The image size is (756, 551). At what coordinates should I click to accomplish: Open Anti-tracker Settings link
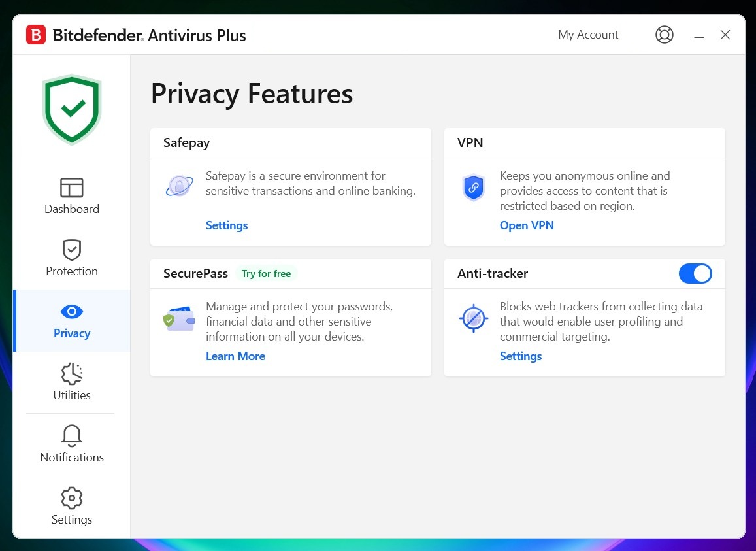[521, 356]
